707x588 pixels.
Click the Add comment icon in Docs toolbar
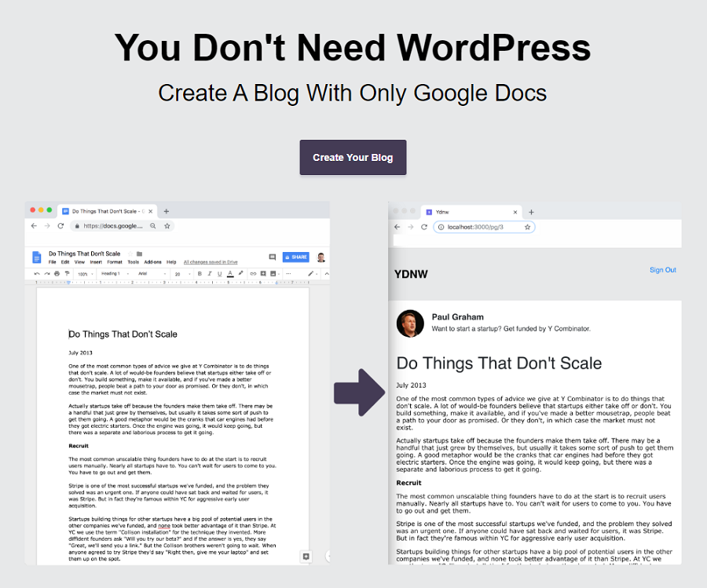pos(263,273)
